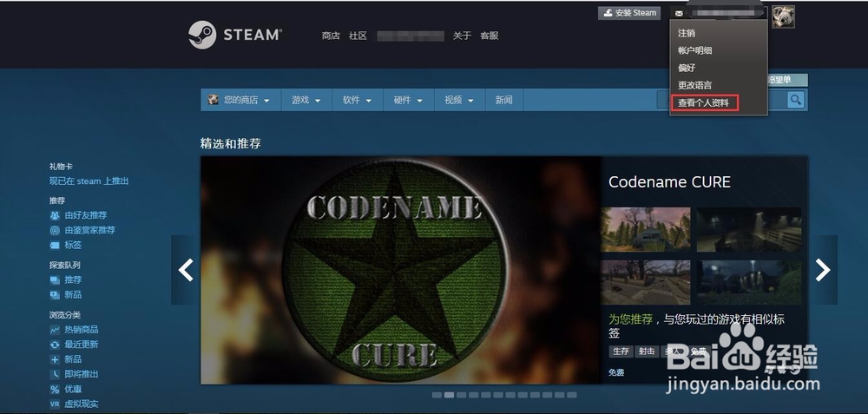Click the highlighted second carousel page dot

tap(449, 395)
